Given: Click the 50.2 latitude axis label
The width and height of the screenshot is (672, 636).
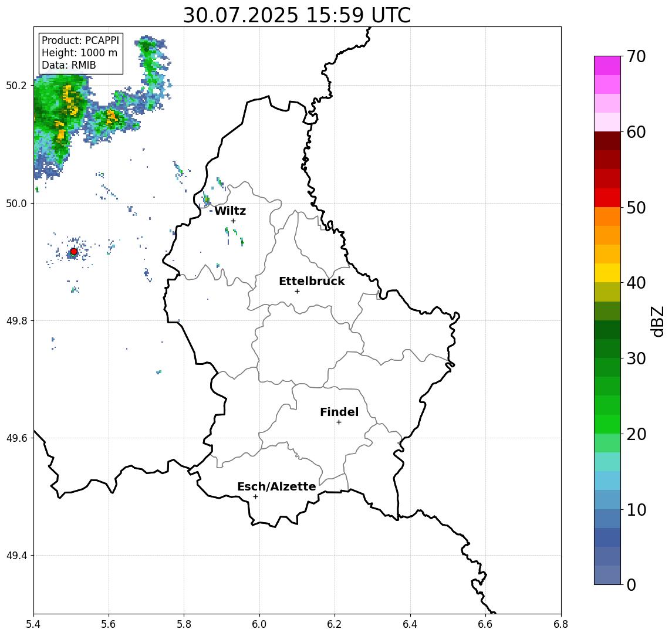Looking at the screenshot, I should pos(16,85).
